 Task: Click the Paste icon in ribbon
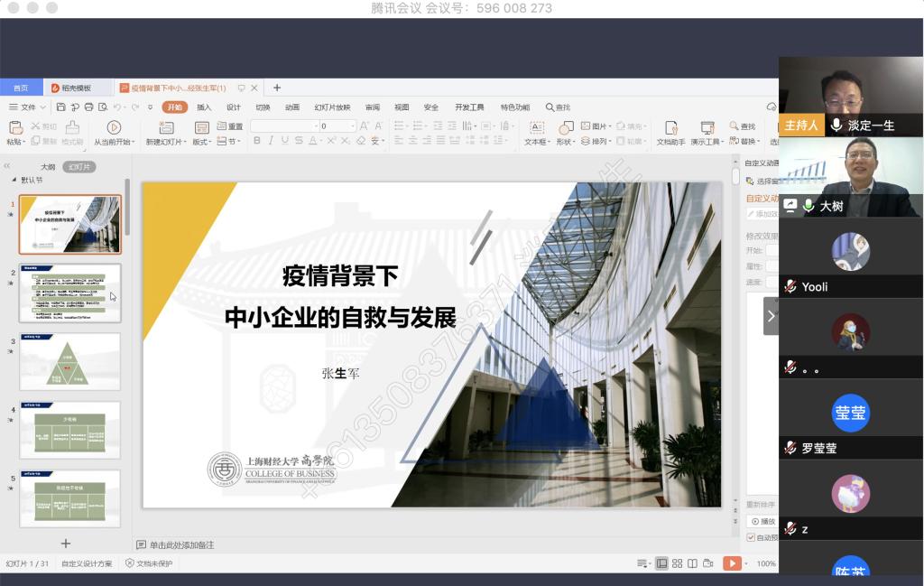15,128
